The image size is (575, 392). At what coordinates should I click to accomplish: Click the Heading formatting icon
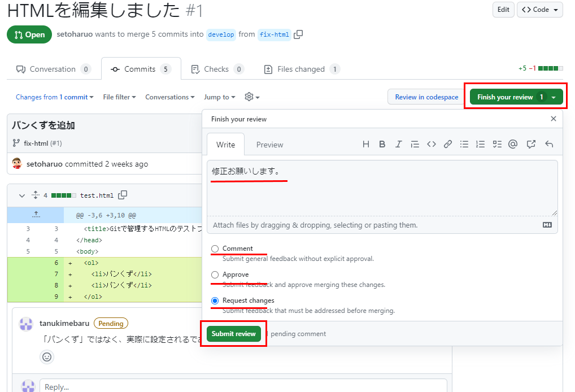[365, 144]
